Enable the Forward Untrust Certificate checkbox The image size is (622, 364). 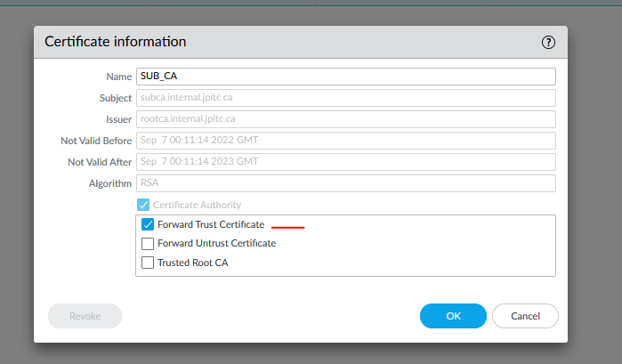148,244
